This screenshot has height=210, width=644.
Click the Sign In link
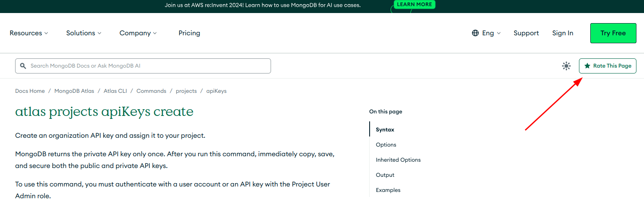(563, 33)
